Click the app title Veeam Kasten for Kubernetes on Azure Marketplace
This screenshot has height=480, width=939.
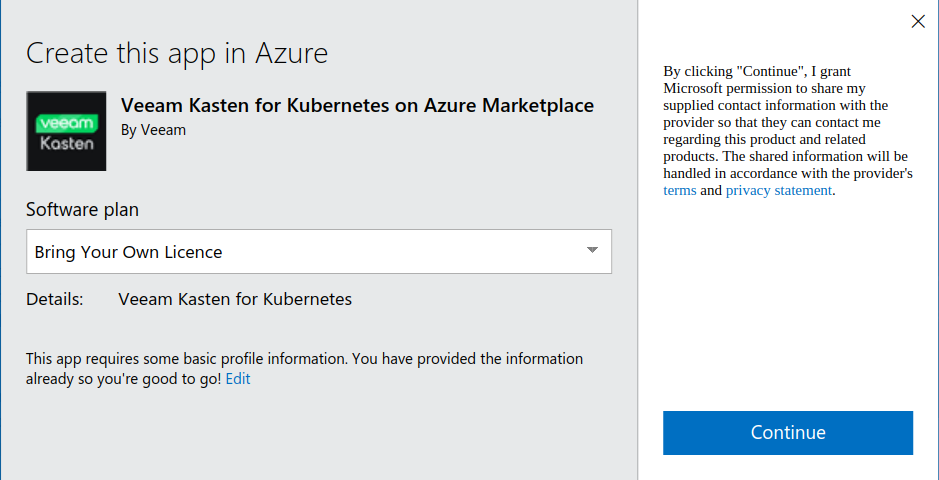click(x=358, y=105)
